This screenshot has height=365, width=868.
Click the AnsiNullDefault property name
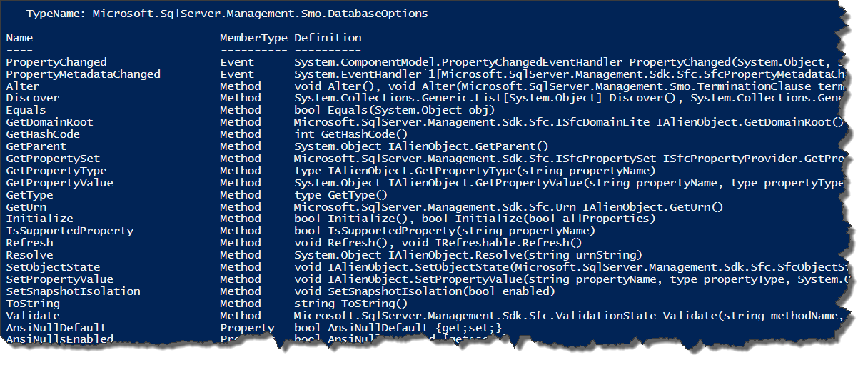[56, 328]
